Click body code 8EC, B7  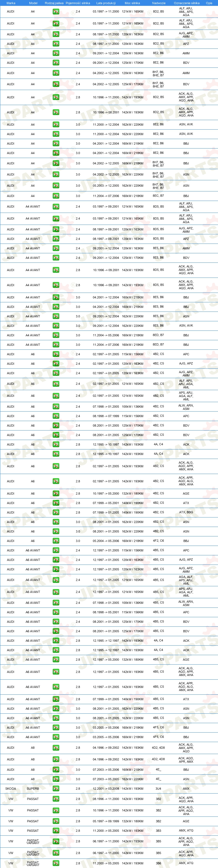tap(158, 196)
